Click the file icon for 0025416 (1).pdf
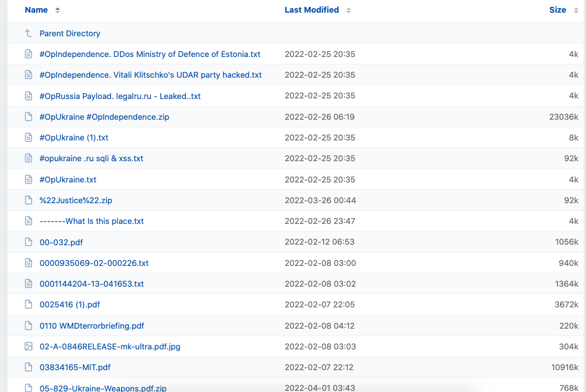Screen dimensions: 586x392 click(28, 305)
